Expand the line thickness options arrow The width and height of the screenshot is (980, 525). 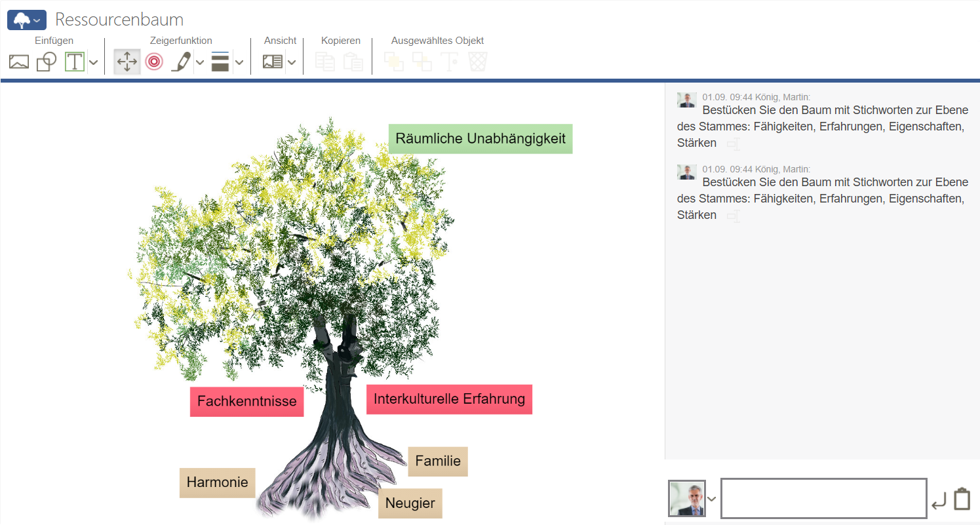coord(239,62)
